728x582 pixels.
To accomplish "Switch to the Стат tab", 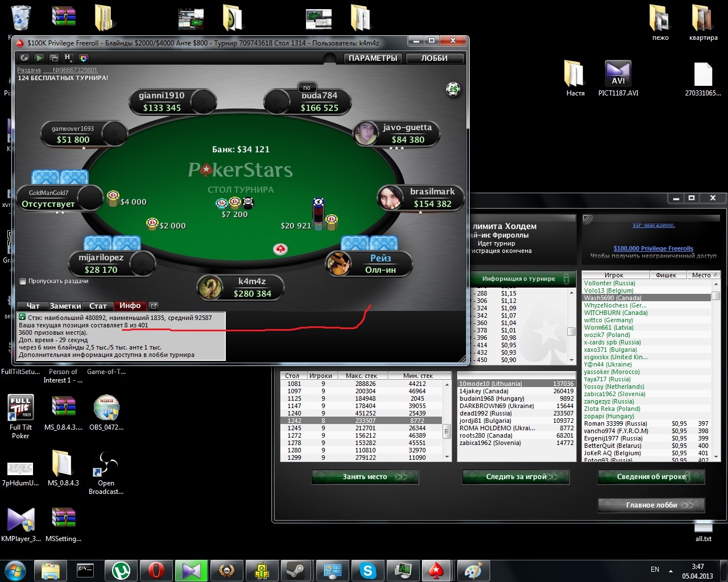I will pyautogui.click(x=98, y=306).
